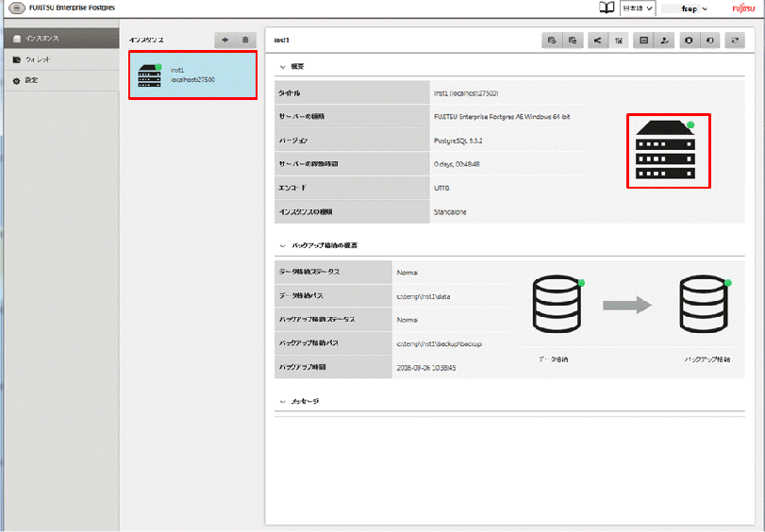Screen dimensions: 765x532
Task: Click the first database backup toolbar icon
Action: point(552,41)
